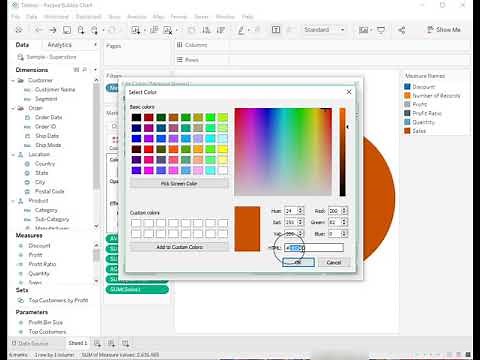Viewport: 480px width, 360px height.
Task: Close the Select Color dialog with X
Action: pyautogui.click(x=349, y=92)
